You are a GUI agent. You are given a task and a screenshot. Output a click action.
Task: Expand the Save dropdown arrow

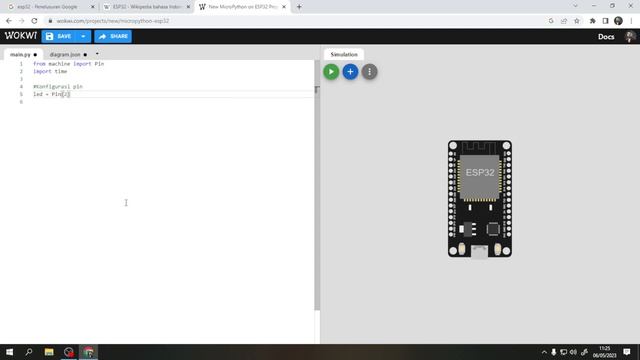click(83, 36)
